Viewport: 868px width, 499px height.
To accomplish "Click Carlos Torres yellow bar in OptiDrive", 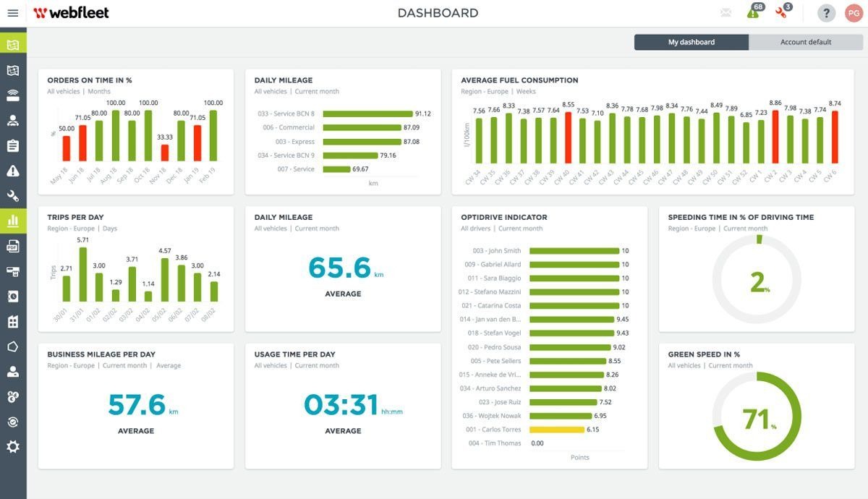I will pos(556,430).
